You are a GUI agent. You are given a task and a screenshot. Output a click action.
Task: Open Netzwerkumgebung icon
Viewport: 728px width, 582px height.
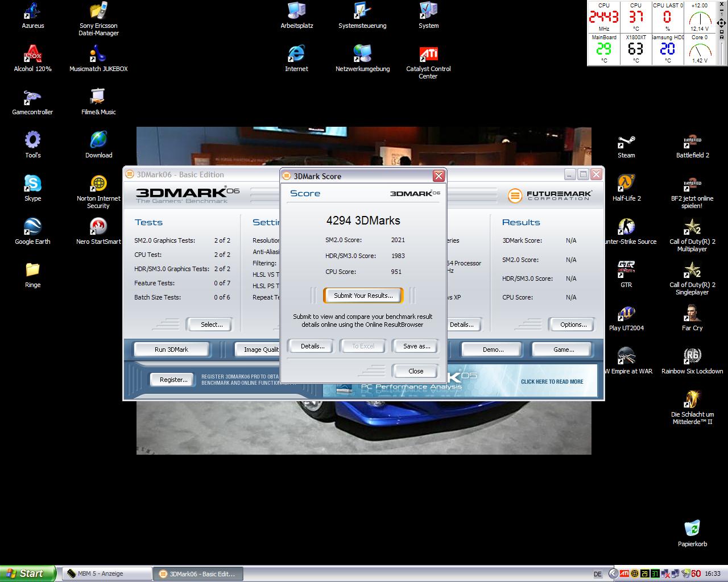pos(362,59)
